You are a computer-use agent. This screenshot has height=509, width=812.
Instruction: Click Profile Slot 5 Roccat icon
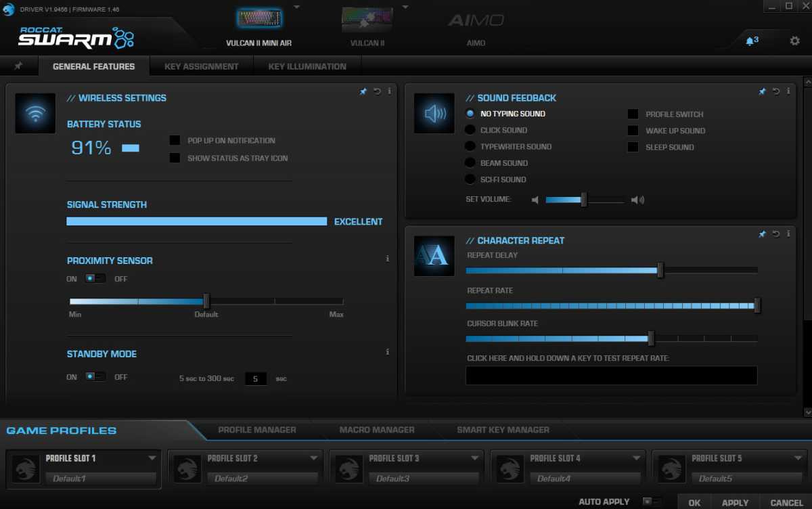[x=672, y=468]
